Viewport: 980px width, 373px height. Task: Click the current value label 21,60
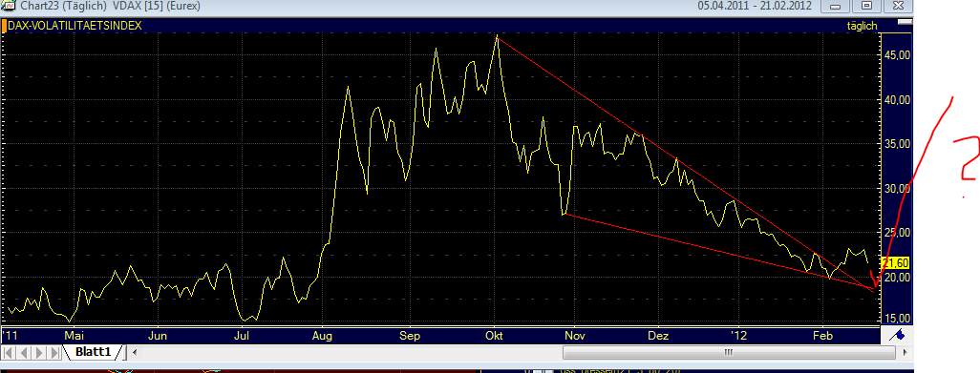[x=896, y=262]
